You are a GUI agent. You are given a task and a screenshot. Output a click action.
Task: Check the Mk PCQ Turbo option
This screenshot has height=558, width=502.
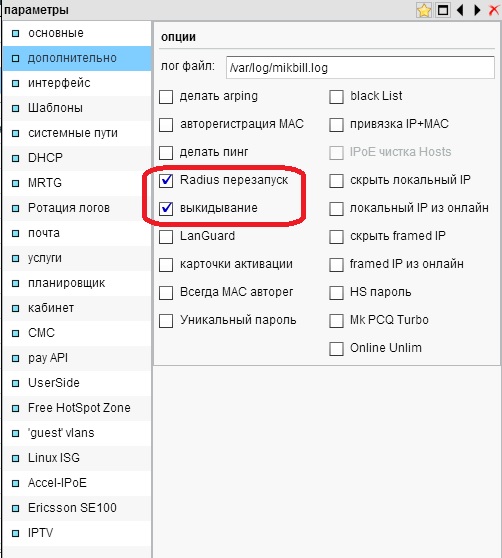click(336, 321)
